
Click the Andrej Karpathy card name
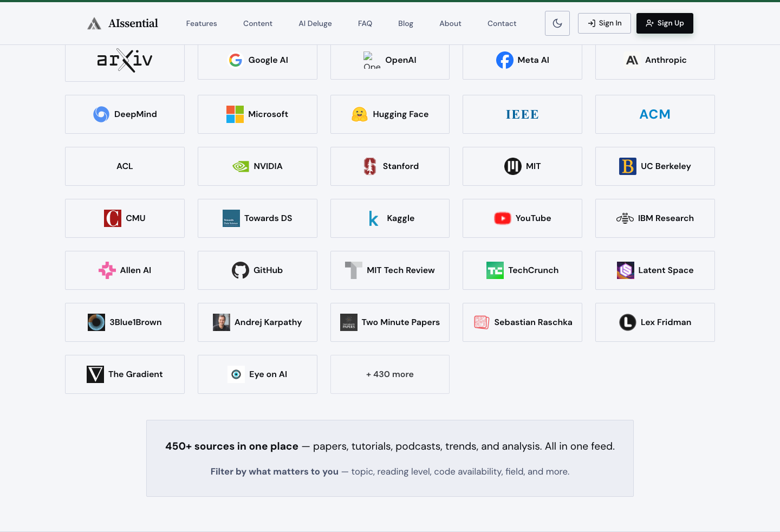pos(268,322)
